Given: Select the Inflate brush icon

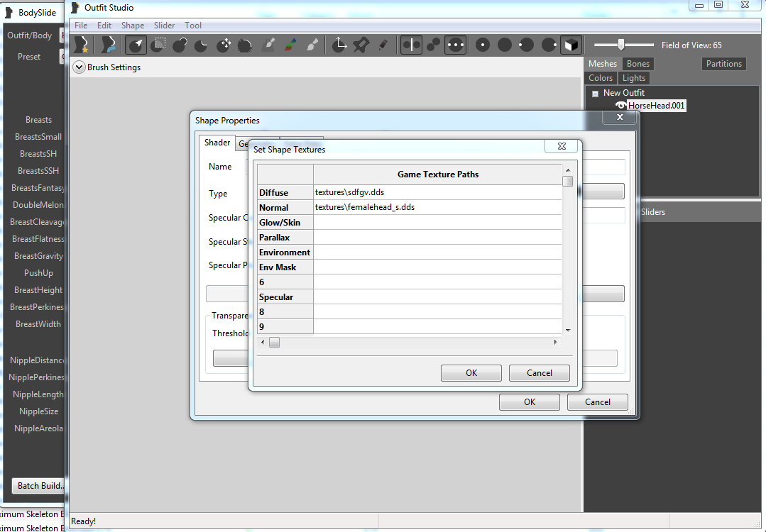Looking at the screenshot, I should tap(180, 45).
